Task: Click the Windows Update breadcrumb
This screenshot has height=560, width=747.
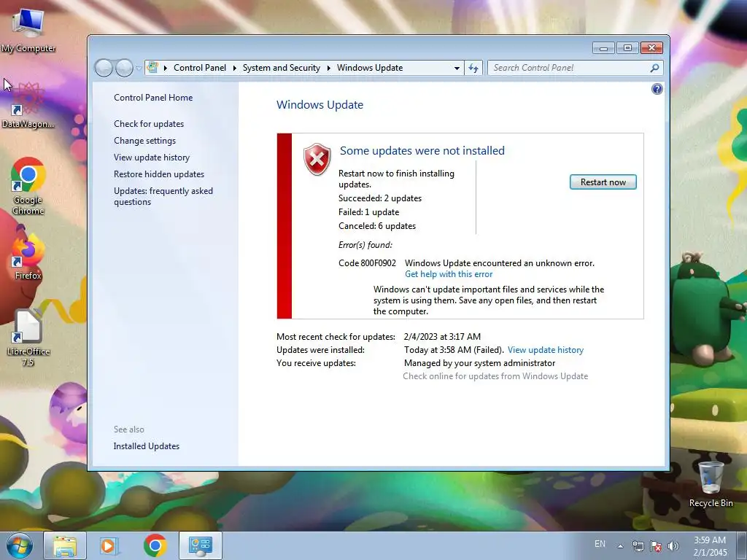Action: 370,68
